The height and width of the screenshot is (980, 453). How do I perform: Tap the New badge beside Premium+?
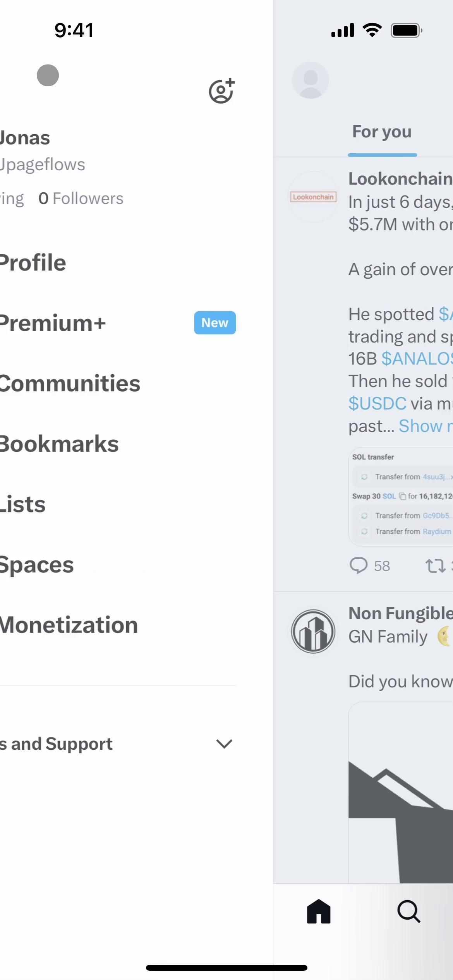pos(215,323)
